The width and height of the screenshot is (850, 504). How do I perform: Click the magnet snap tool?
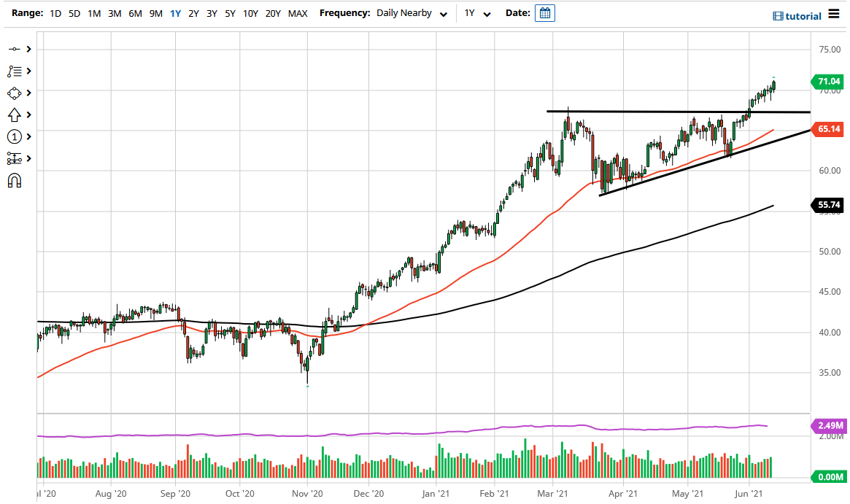coord(15,180)
